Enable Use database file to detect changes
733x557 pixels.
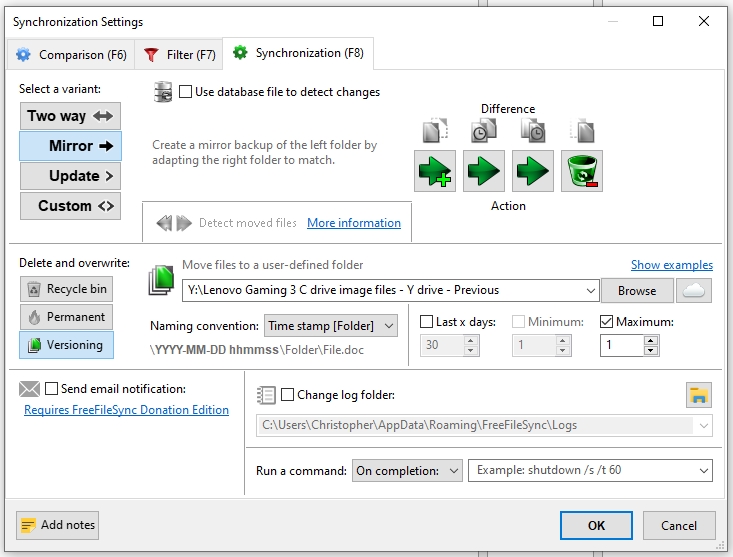click(185, 92)
